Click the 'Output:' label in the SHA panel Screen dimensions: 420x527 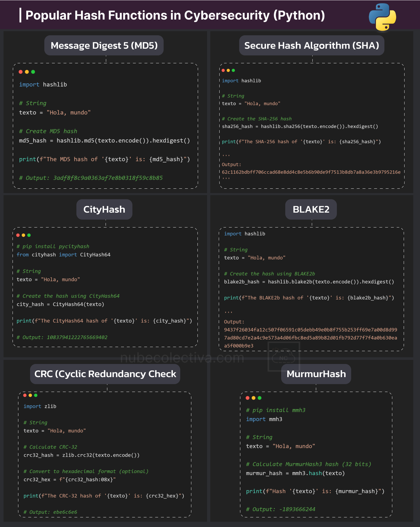pos(232,164)
